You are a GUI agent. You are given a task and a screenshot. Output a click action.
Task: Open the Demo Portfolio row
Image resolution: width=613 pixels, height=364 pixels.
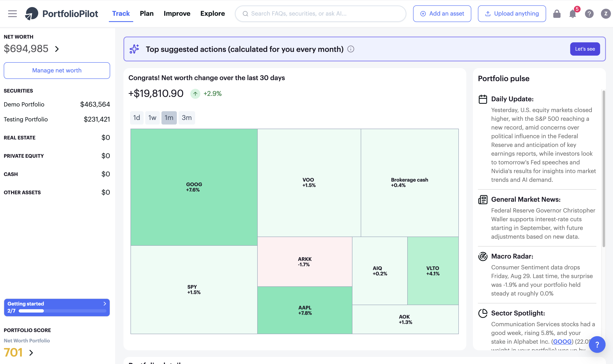click(x=57, y=105)
